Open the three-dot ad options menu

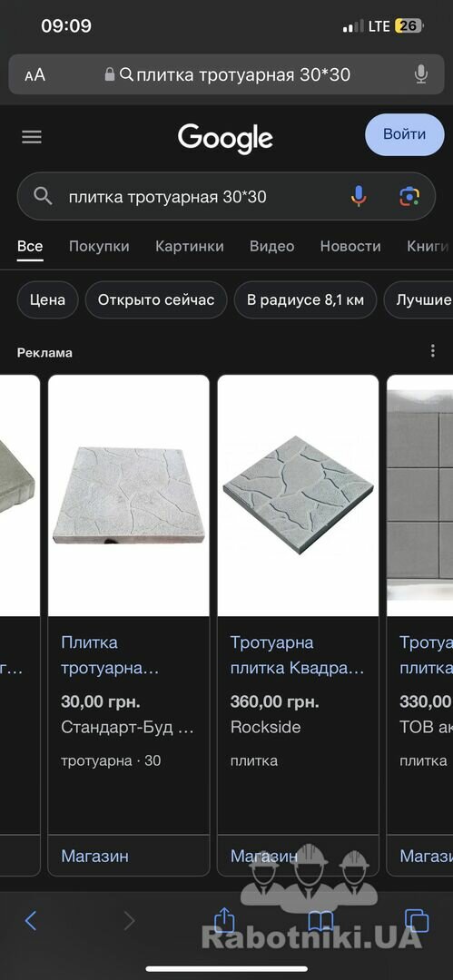432,351
